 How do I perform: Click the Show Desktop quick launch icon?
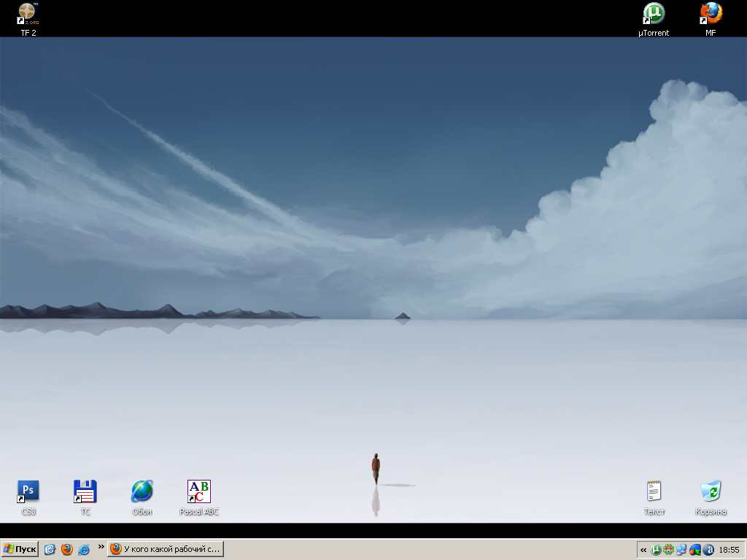[50, 550]
